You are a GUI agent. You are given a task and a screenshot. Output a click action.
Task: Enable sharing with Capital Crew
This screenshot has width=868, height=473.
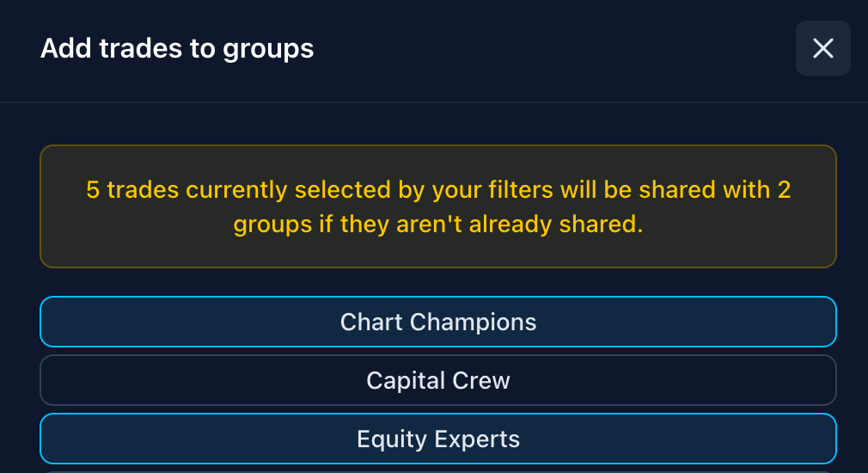point(438,380)
